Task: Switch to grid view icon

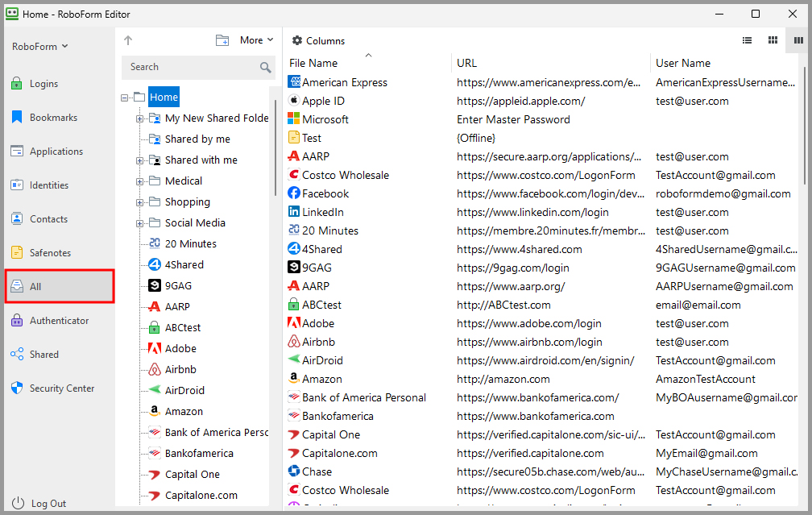Action: (773, 40)
